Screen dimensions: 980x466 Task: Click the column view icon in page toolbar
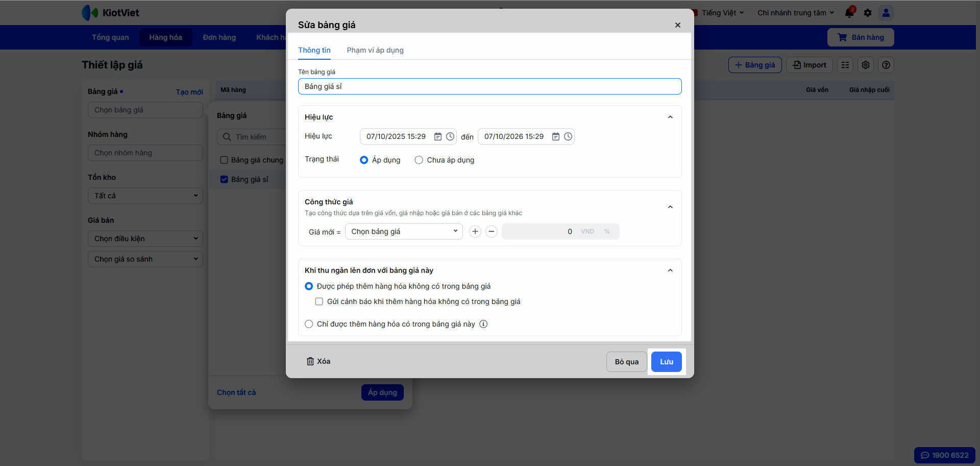[x=845, y=65]
